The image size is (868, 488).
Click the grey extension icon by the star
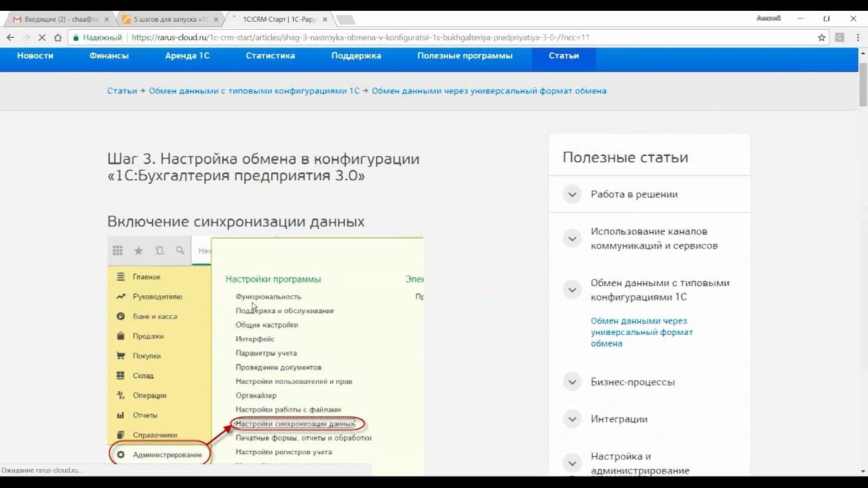pyautogui.click(x=840, y=38)
